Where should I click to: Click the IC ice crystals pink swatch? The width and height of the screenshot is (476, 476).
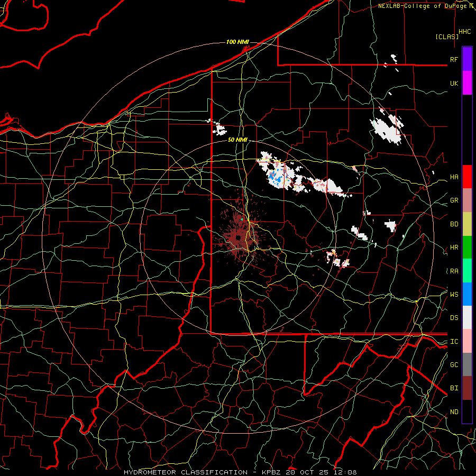(467, 341)
